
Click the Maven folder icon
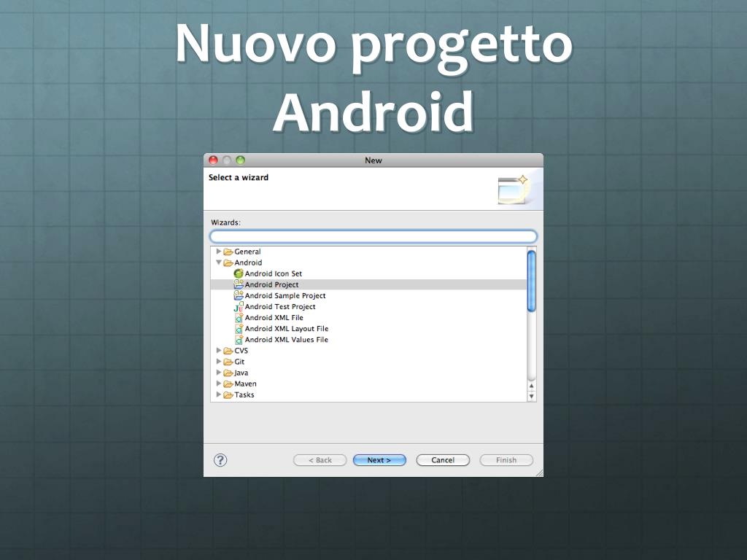[x=228, y=384]
